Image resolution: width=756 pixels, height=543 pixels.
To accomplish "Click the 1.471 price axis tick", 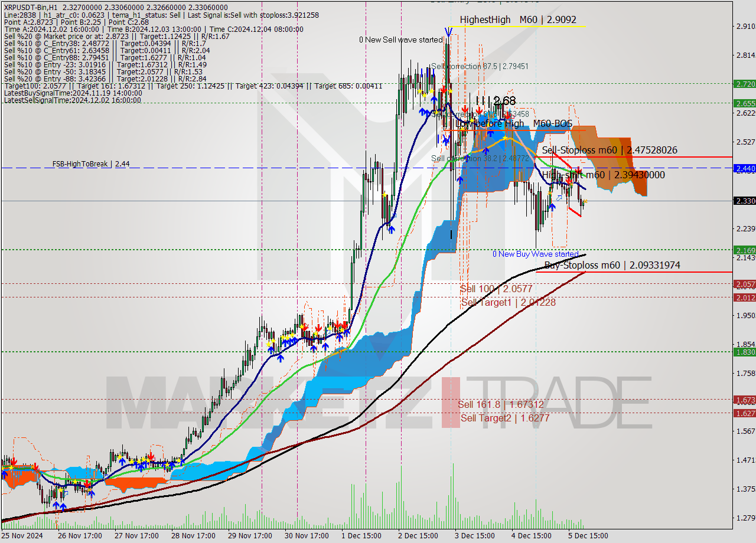I will pos(745,460).
